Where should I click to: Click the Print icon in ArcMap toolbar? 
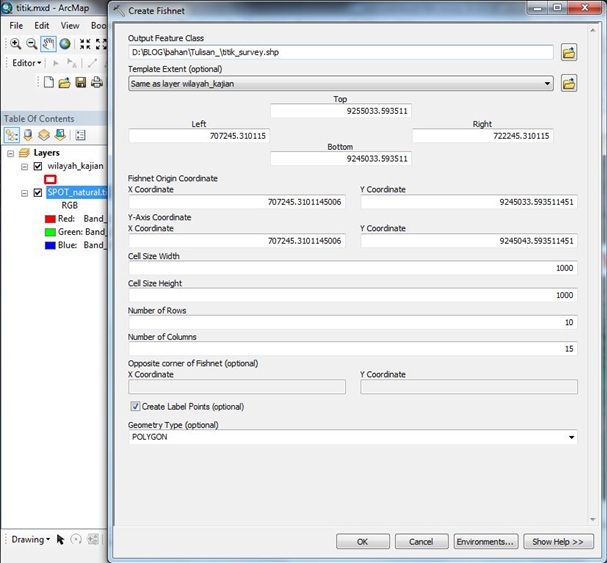tap(97, 82)
